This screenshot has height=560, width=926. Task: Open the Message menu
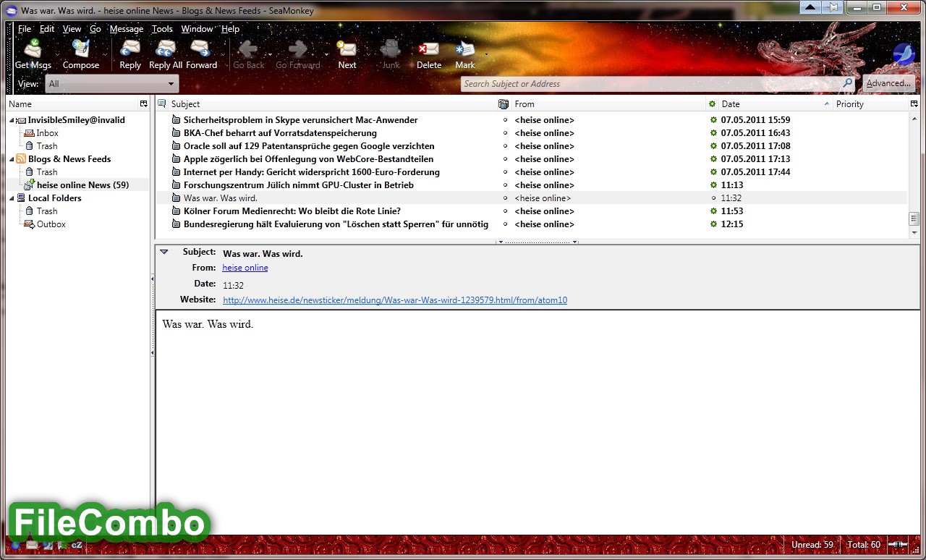(127, 29)
